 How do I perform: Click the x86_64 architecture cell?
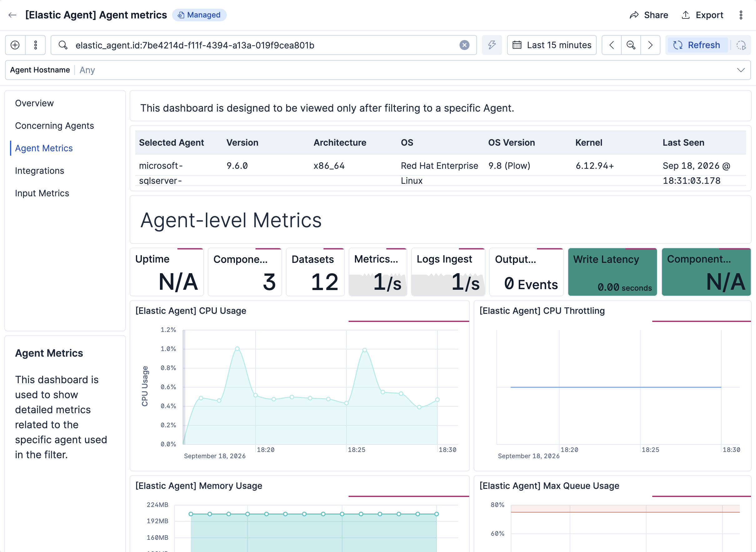(x=329, y=166)
